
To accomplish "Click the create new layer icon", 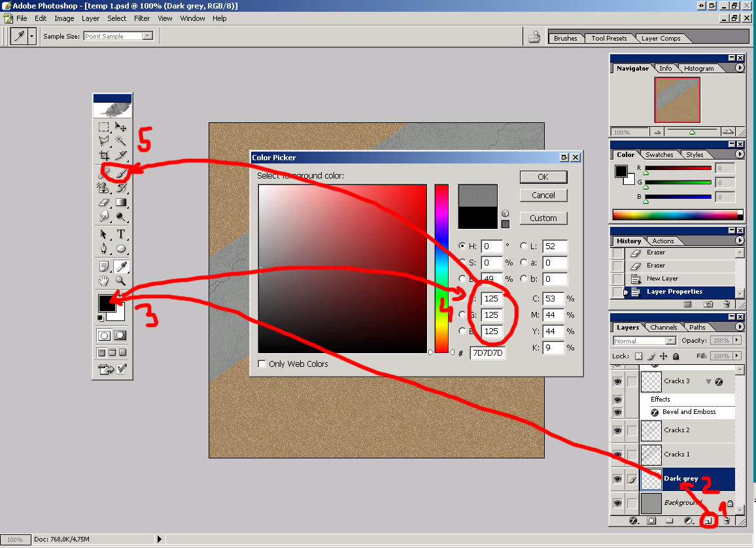I will pos(708,521).
